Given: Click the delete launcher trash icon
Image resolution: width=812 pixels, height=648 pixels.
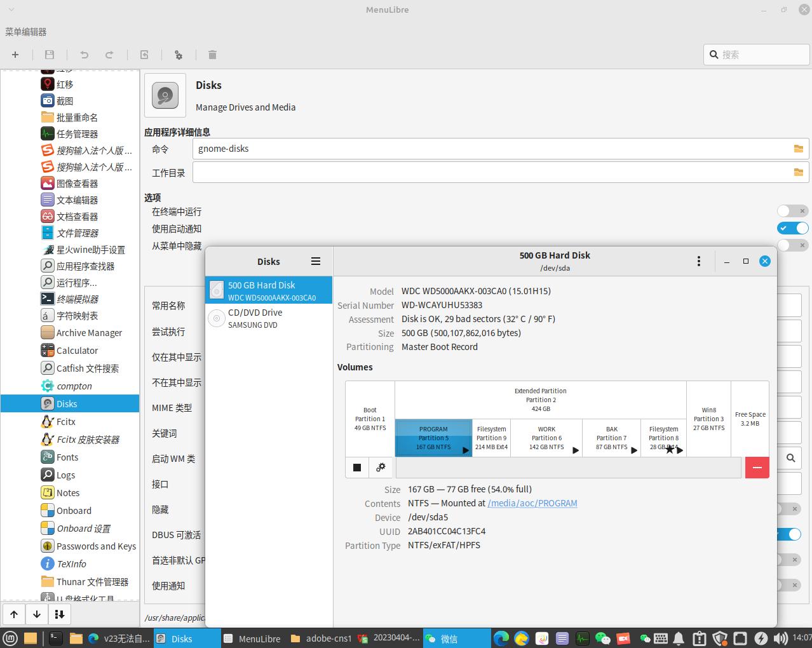Looking at the screenshot, I should point(212,55).
